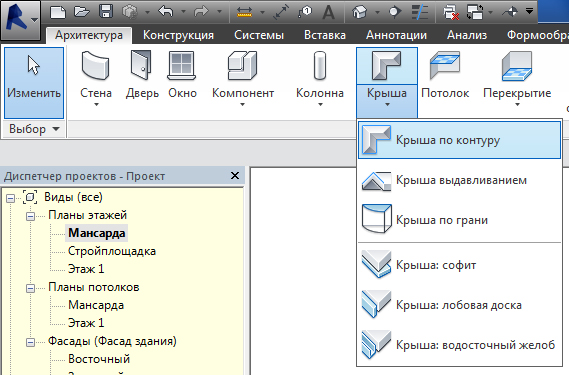Select the Measure between references tool
The image size is (569, 375).
244,13
